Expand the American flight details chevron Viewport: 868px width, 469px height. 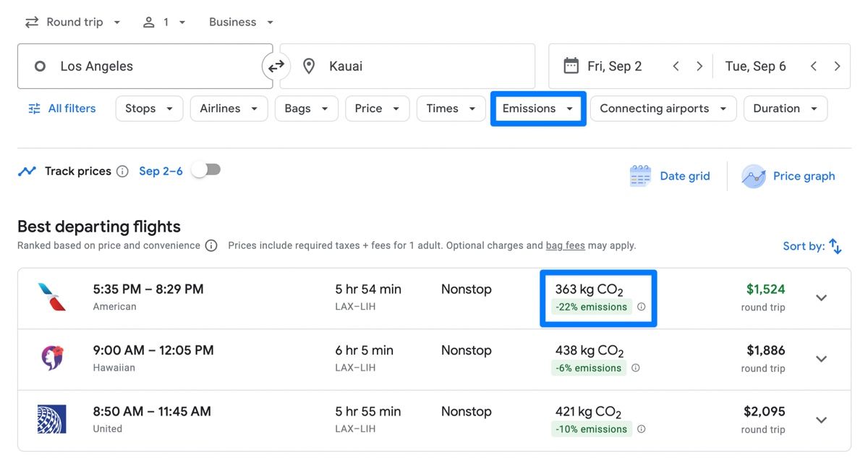821,297
